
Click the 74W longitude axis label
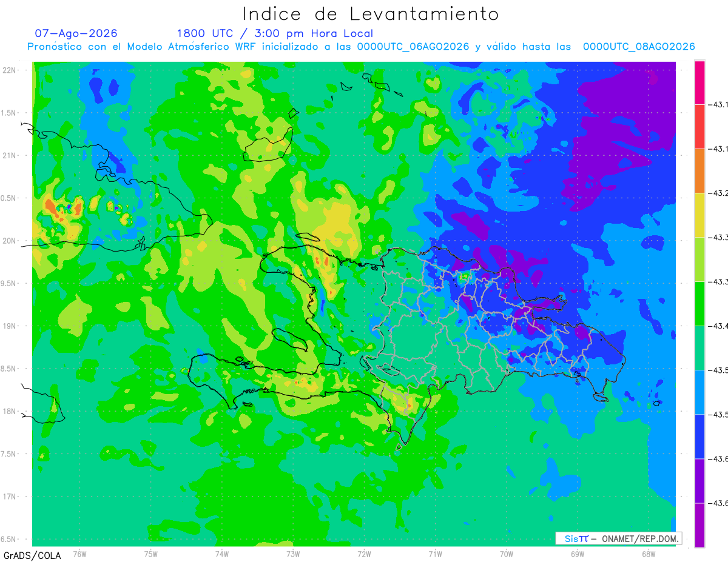tap(222, 554)
